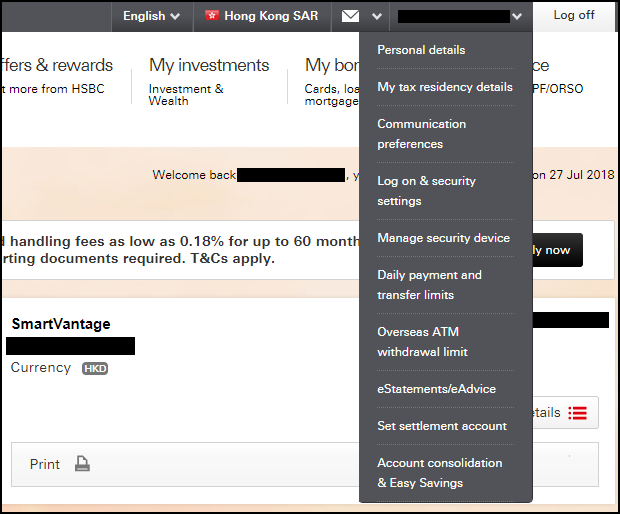This screenshot has height=514, width=620.
Task: Choose Communication preferences menu item
Action: pyautogui.click(x=421, y=134)
